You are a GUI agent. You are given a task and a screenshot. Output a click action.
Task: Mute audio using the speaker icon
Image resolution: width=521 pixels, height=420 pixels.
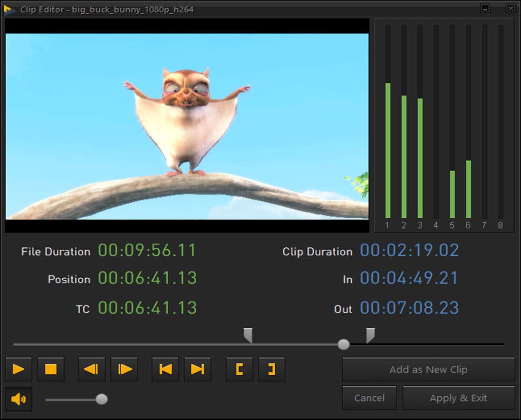(19, 399)
